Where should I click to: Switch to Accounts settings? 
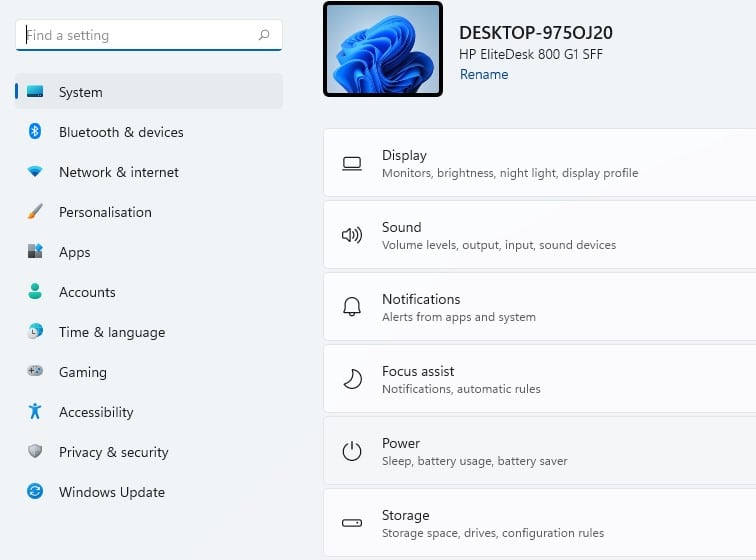coord(149,291)
